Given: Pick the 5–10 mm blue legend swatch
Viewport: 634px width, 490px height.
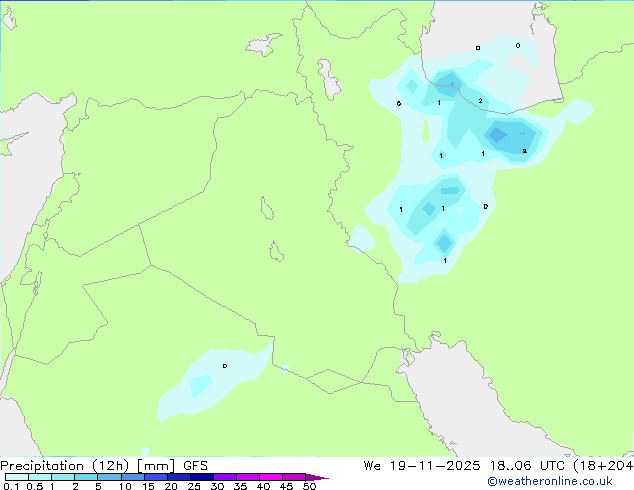Looking at the screenshot, I should [x=109, y=477].
